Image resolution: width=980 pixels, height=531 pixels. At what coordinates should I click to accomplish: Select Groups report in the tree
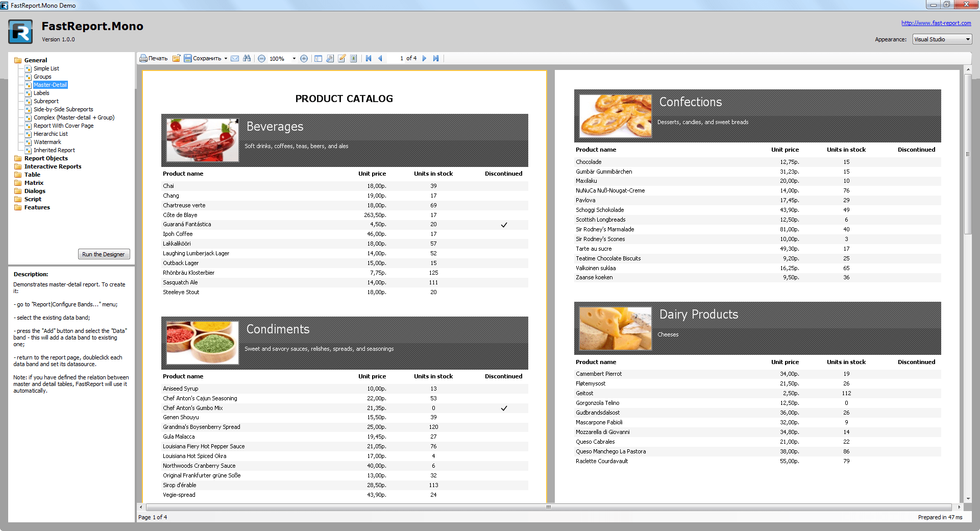pos(42,77)
